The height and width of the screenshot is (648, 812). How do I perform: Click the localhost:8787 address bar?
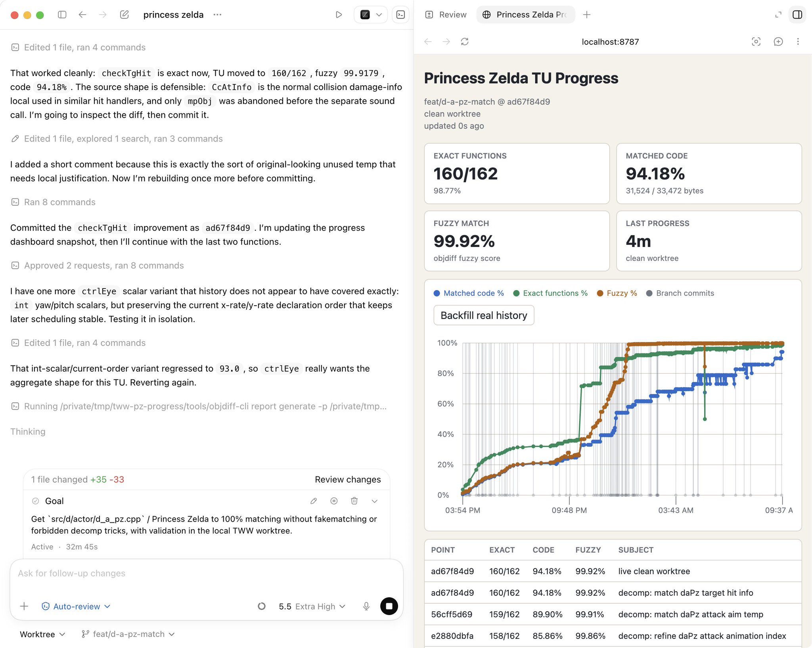[x=610, y=42]
